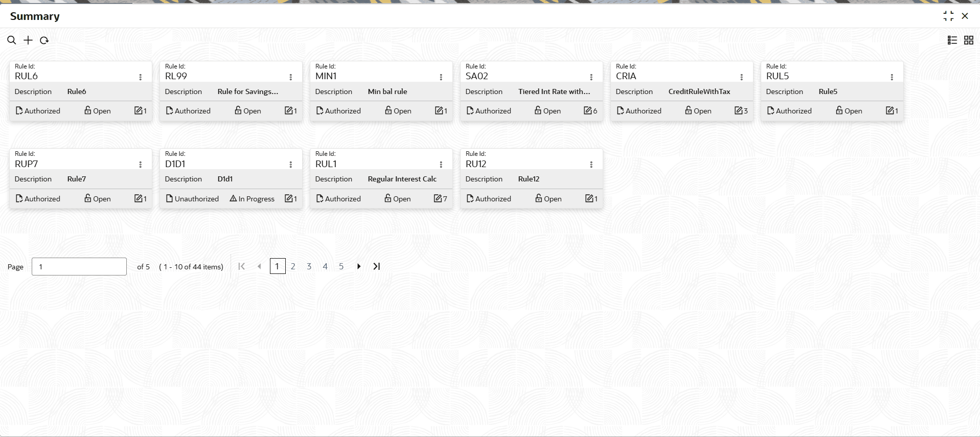Click the MIN1 rule card
Image resolution: width=980 pixels, height=437 pixels.
pyautogui.click(x=381, y=91)
